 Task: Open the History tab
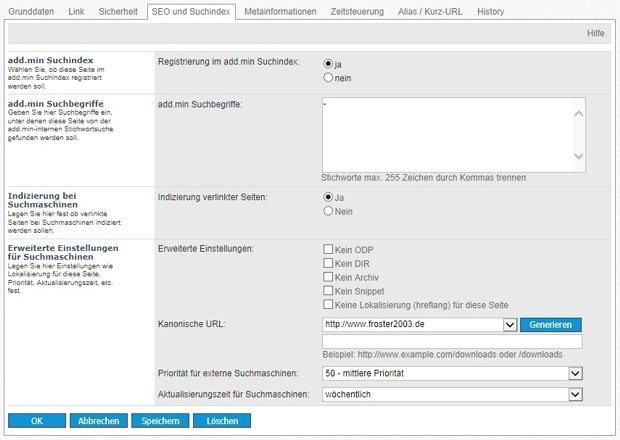coord(490,11)
